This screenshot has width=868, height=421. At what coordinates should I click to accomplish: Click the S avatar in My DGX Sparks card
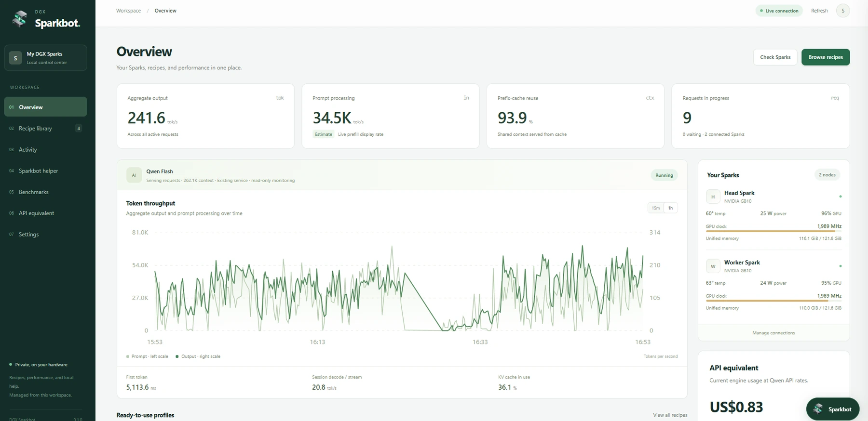tap(15, 58)
